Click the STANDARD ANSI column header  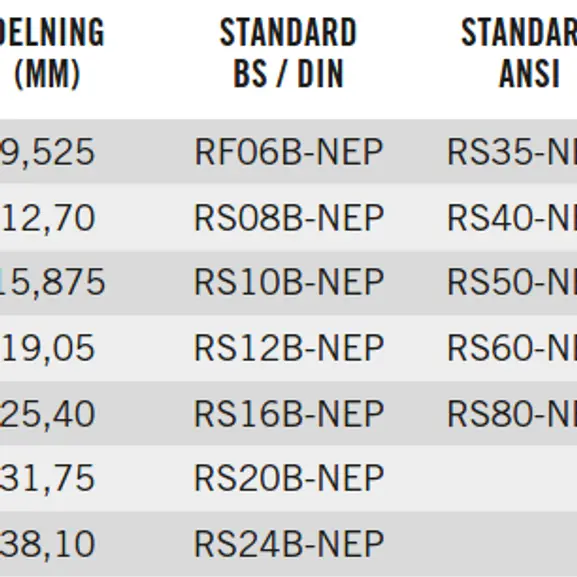[x=519, y=53]
